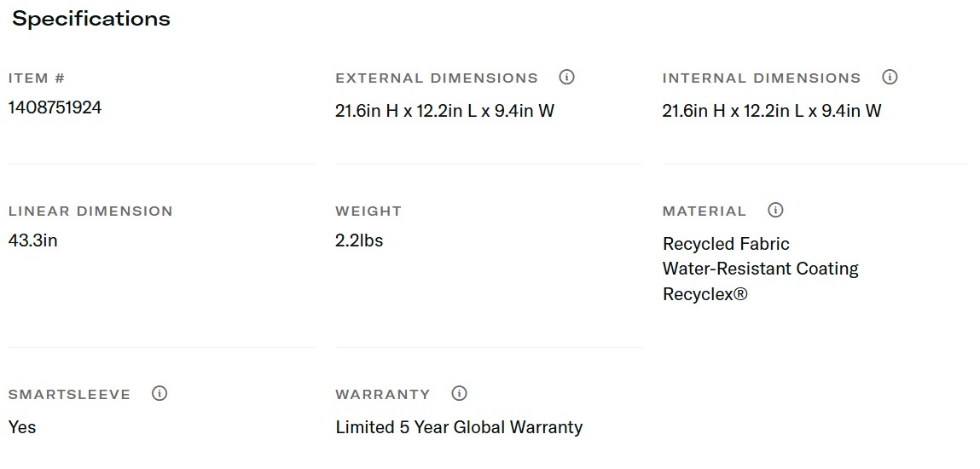Open the Warranty info icon

460,393
